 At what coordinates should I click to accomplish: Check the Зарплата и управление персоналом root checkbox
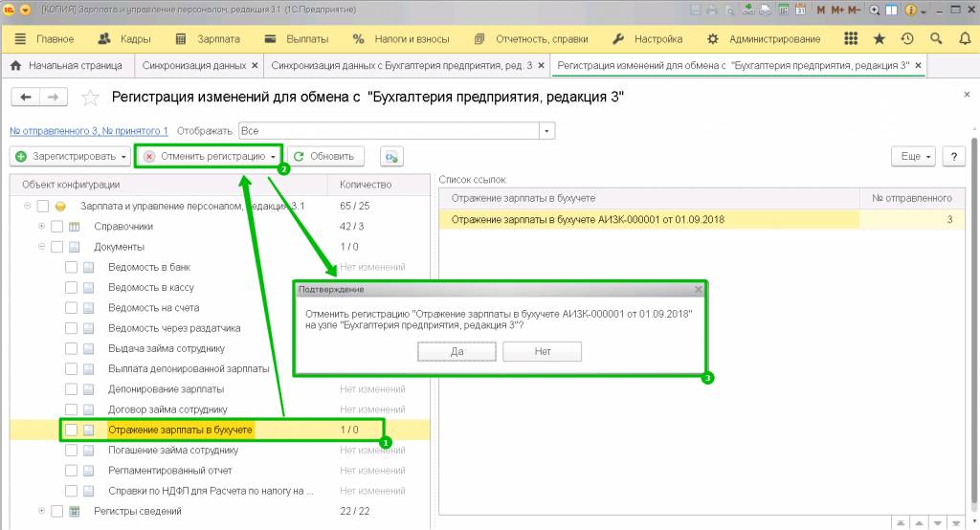pos(42,206)
